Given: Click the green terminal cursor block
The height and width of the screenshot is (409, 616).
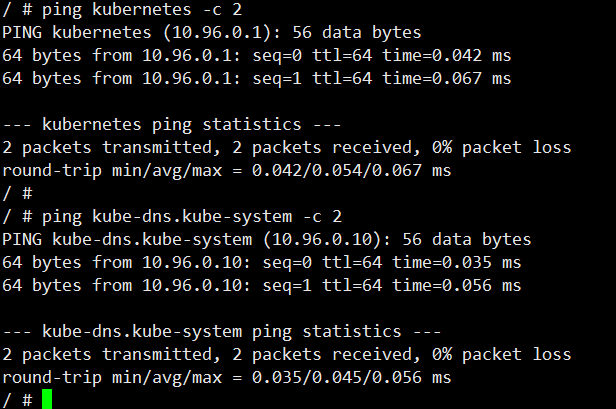Looking at the screenshot, I should (x=47, y=399).
